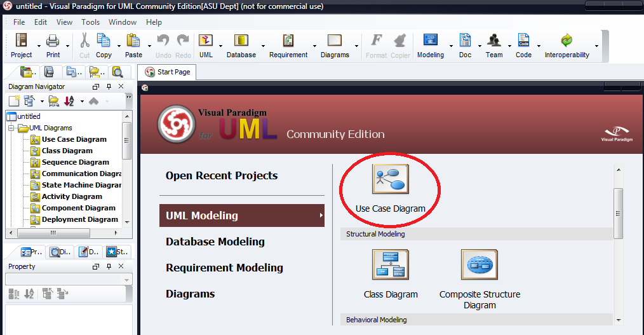Viewport: 644px width, 335px height.
Task: Open the Edit menu
Action: click(x=40, y=22)
